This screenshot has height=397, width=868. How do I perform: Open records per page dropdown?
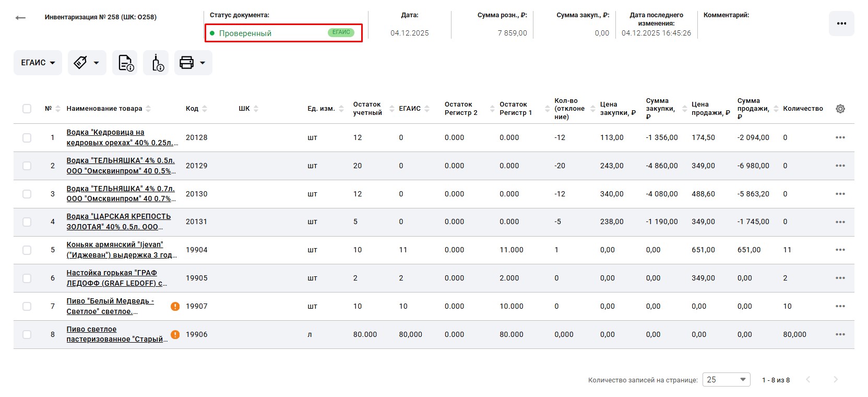pyautogui.click(x=726, y=380)
